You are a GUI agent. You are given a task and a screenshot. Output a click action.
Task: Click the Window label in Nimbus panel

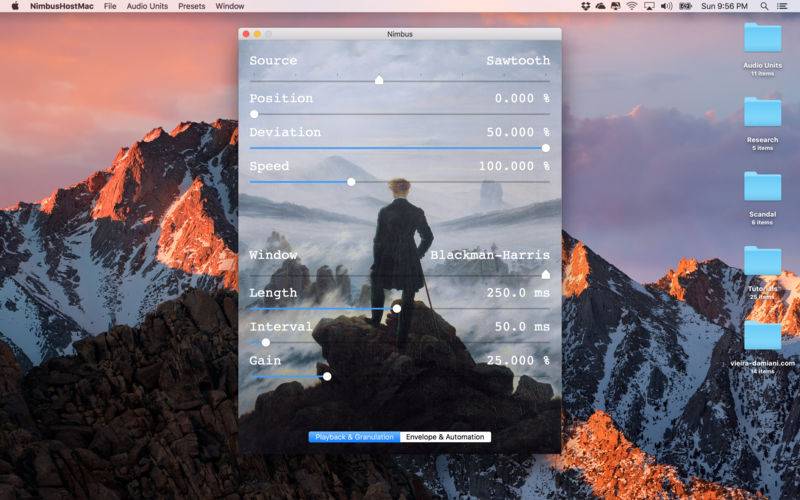click(x=273, y=255)
